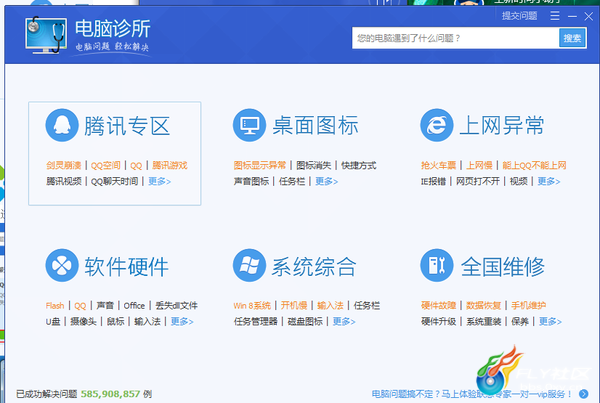
Task: Select the 硬件故障 link
Action: pos(439,305)
